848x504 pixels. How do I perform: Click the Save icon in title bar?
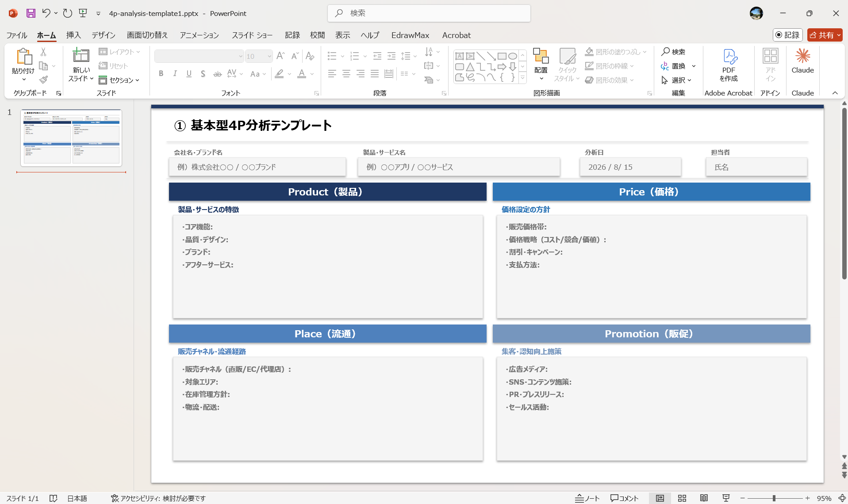(31, 13)
